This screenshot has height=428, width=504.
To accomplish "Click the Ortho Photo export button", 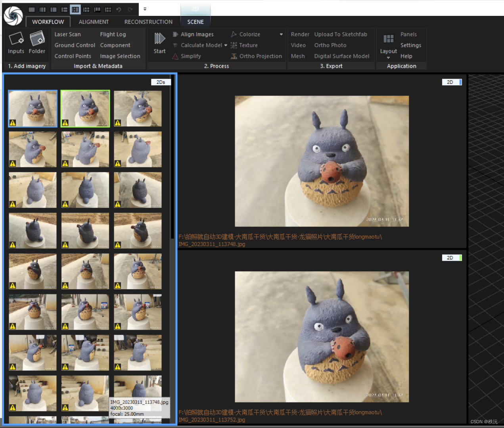I will [330, 45].
